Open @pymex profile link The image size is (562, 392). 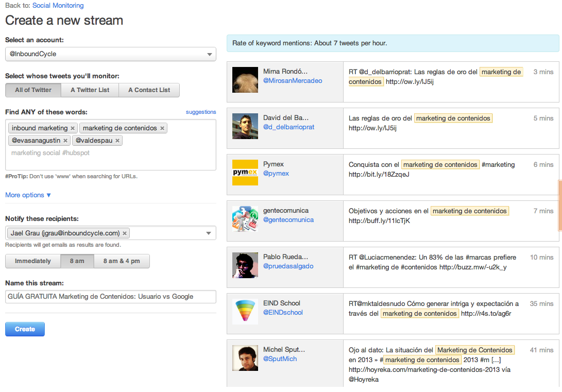point(276,174)
